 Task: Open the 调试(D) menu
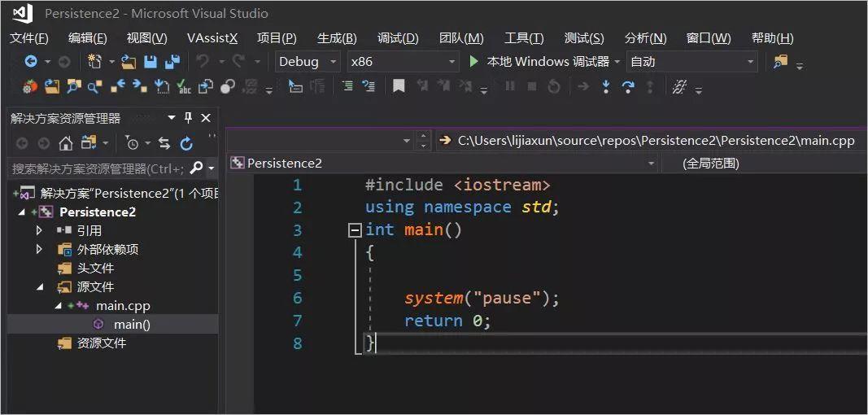coord(398,38)
